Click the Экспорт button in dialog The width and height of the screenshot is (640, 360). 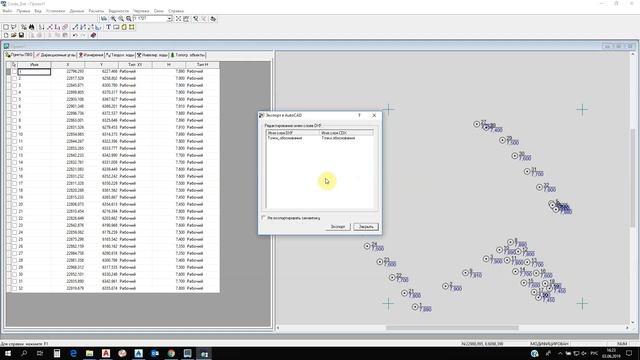pos(338,227)
